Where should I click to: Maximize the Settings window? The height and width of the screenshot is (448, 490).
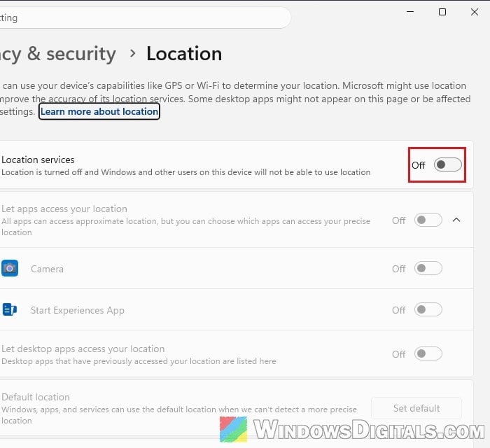point(442,12)
